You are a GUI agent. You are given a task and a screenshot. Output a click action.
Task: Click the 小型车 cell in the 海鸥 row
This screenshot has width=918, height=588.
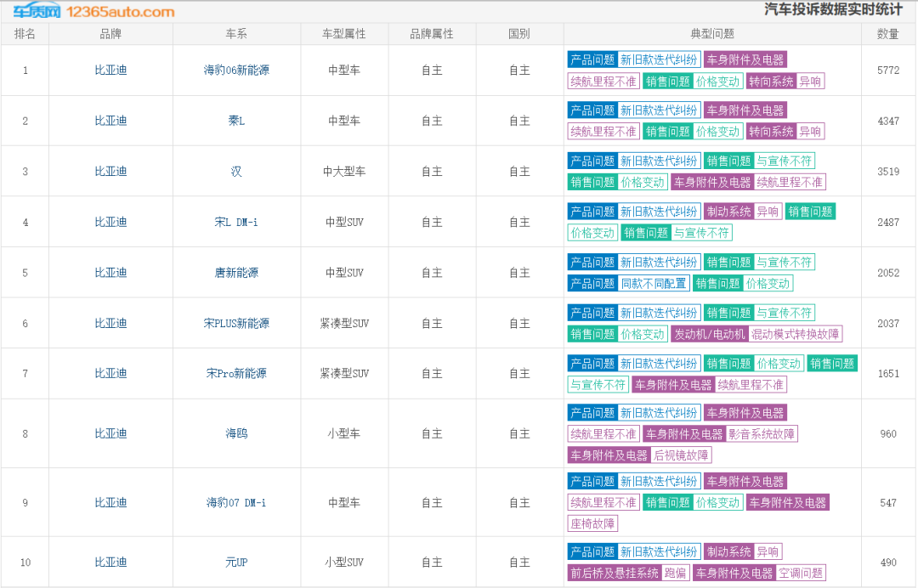coord(344,433)
